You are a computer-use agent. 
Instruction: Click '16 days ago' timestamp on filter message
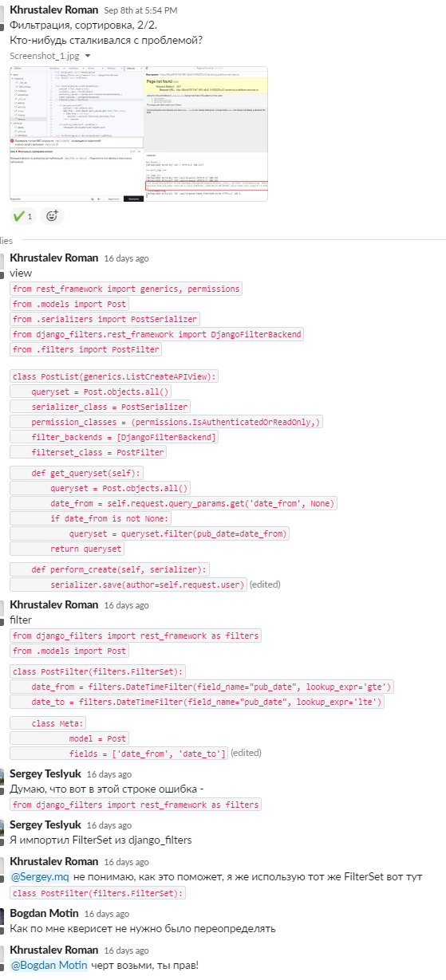(x=126, y=605)
